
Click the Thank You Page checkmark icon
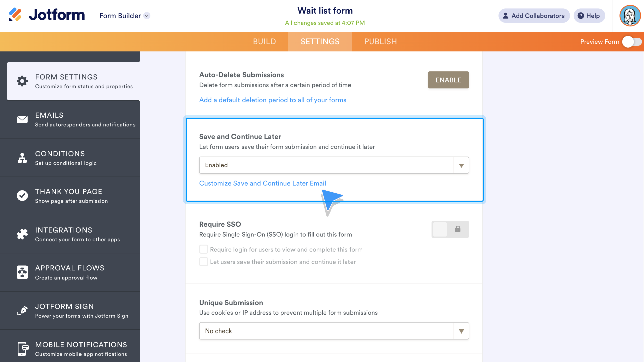click(22, 195)
